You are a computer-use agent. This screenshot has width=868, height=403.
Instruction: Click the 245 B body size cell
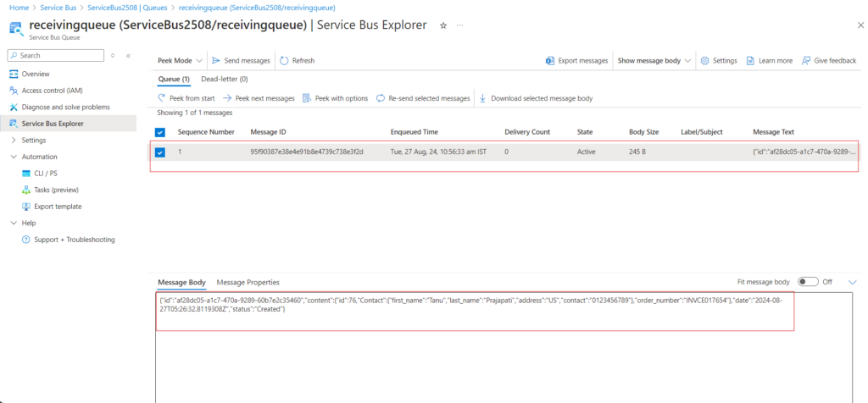tap(637, 152)
